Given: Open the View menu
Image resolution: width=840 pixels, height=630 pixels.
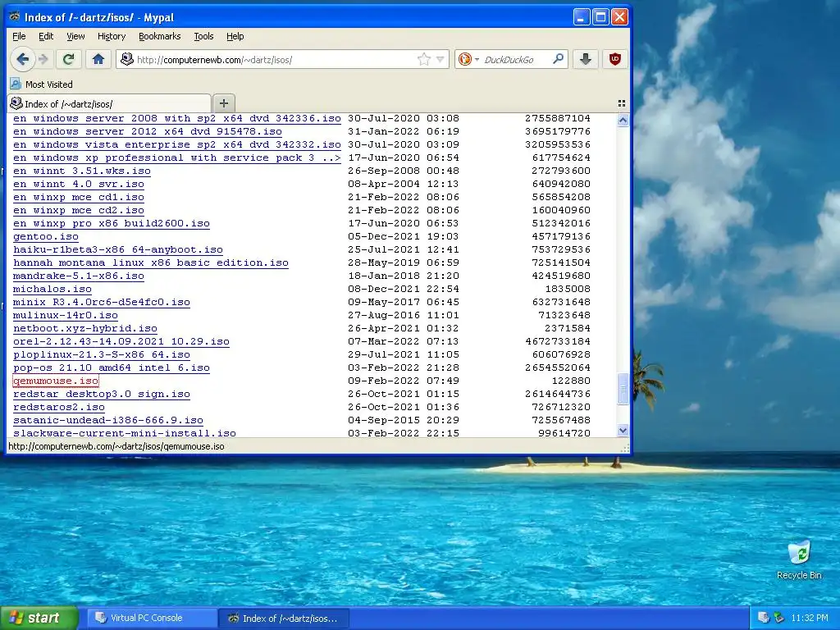Looking at the screenshot, I should tap(75, 36).
